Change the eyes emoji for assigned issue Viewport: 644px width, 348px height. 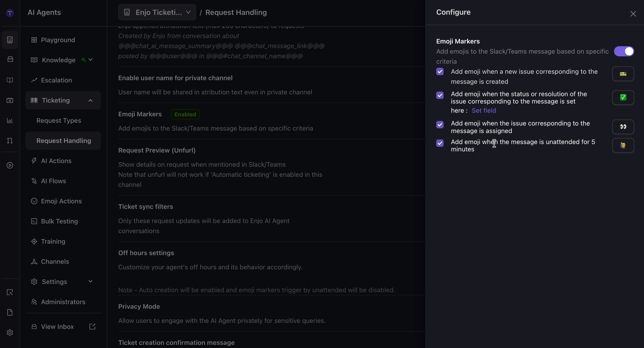click(x=623, y=127)
